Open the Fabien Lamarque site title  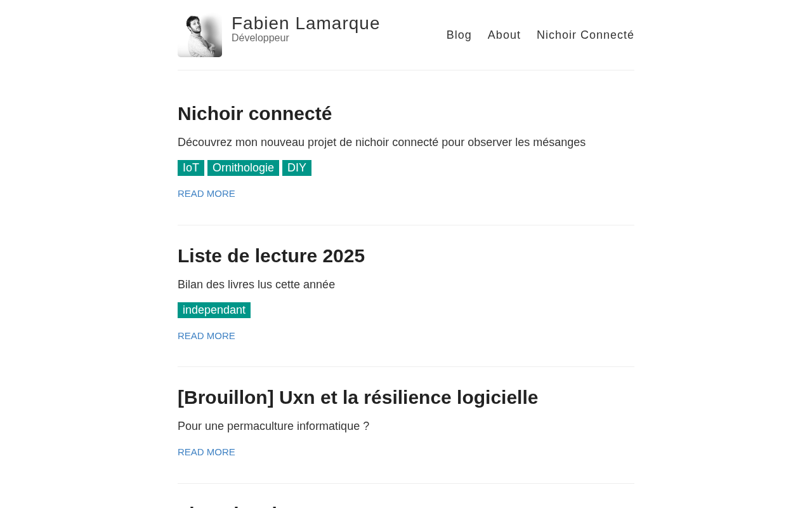pos(305,23)
